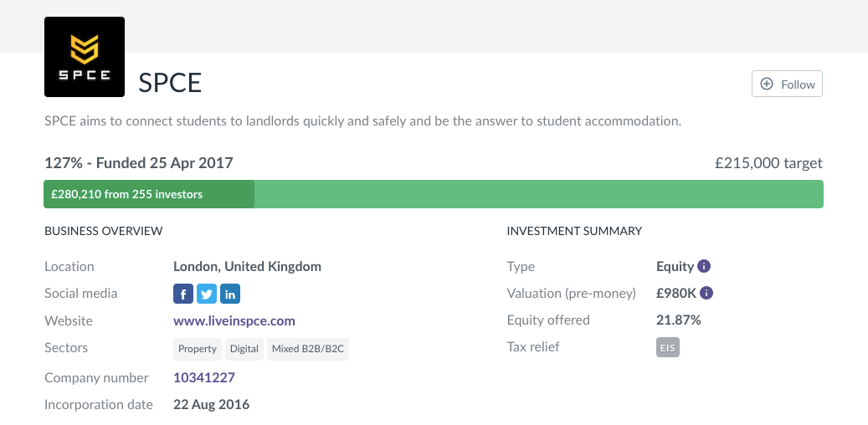Viewport: 868px width, 425px height.
Task: Open the Facebook social media icon
Action: pos(183,294)
